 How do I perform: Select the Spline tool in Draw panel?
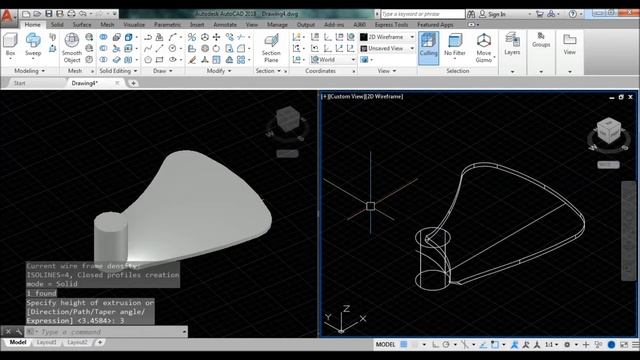pyautogui.click(x=148, y=49)
